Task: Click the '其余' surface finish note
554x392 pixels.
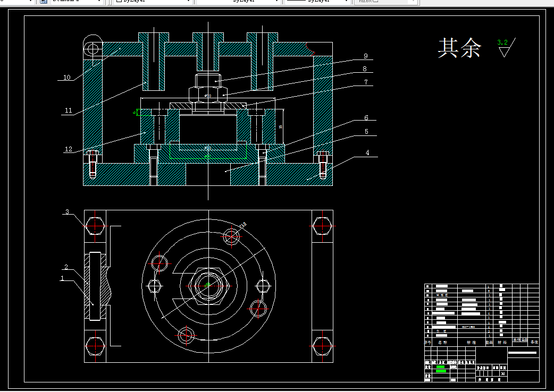Action: [x=459, y=48]
